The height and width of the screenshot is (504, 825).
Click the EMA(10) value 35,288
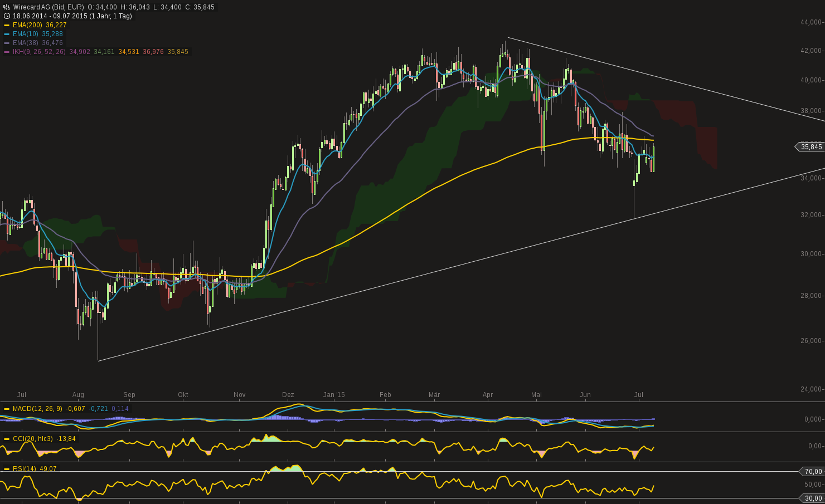point(52,34)
